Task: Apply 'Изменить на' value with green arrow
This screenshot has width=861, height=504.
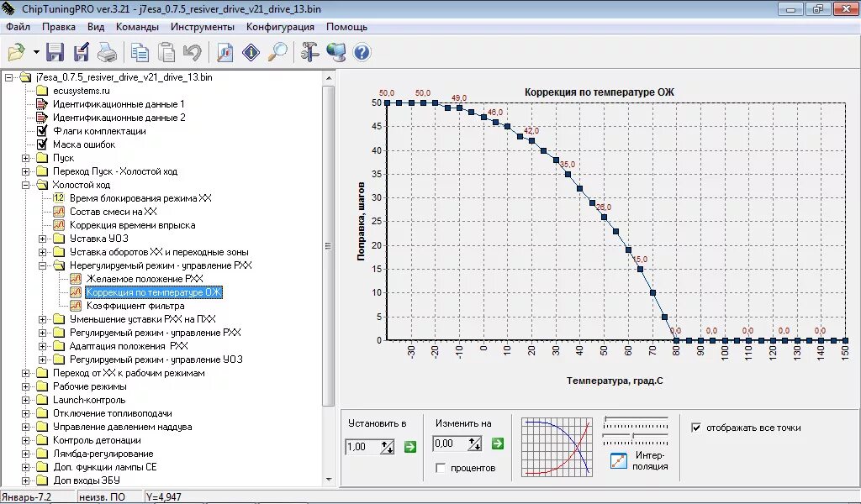Action: tap(498, 444)
